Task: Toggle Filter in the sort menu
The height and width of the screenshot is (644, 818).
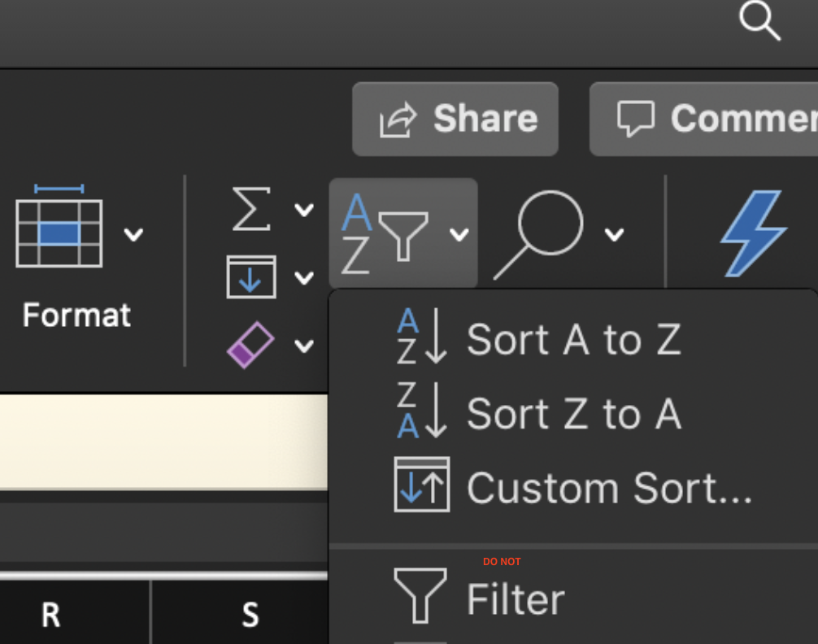Action: point(515,599)
